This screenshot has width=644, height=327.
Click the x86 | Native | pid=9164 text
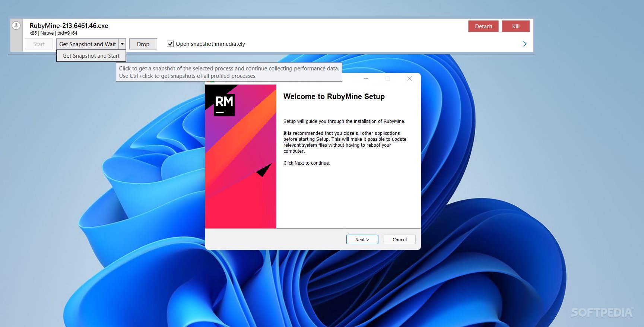pyautogui.click(x=53, y=33)
